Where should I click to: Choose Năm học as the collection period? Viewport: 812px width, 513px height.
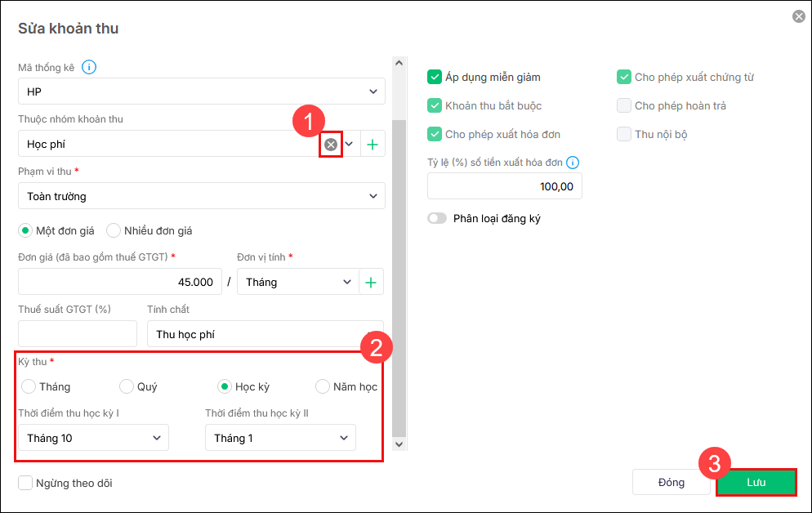pyautogui.click(x=323, y=386)
